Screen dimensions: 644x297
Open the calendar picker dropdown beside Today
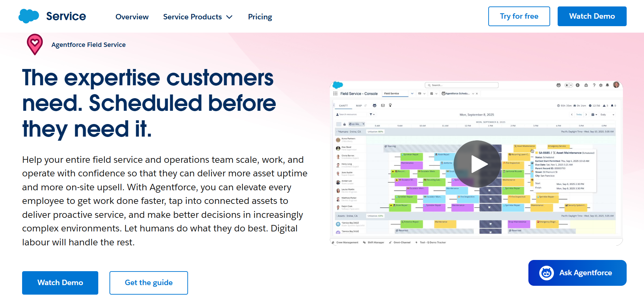tap(594, 115)
